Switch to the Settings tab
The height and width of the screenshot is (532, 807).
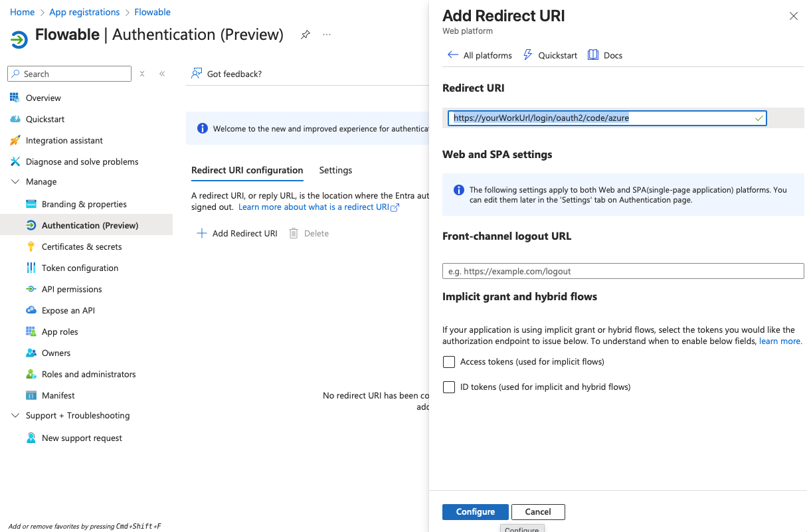[x=335, y=170]
